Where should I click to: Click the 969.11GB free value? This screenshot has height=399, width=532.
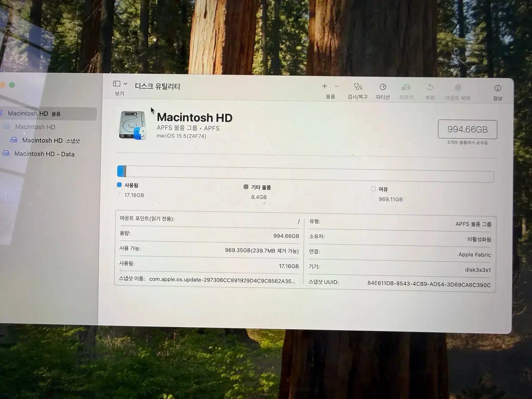(x=391, y=199)
